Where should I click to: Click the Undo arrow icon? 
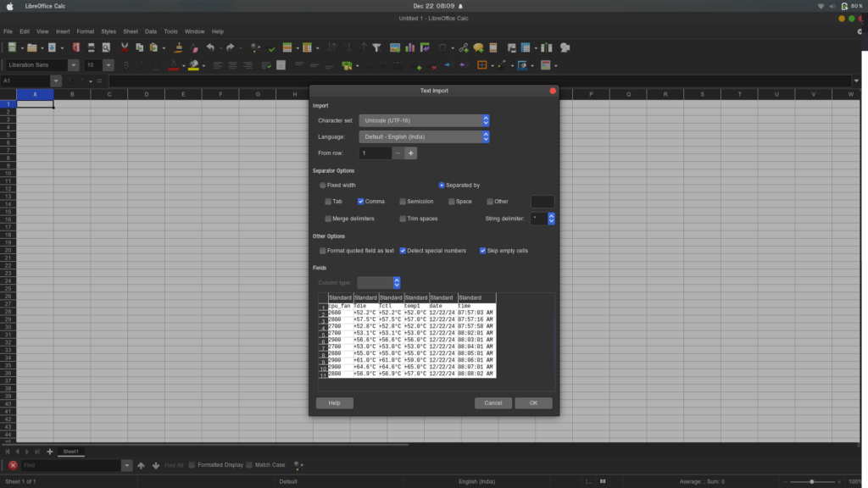(x=210, y=47)
